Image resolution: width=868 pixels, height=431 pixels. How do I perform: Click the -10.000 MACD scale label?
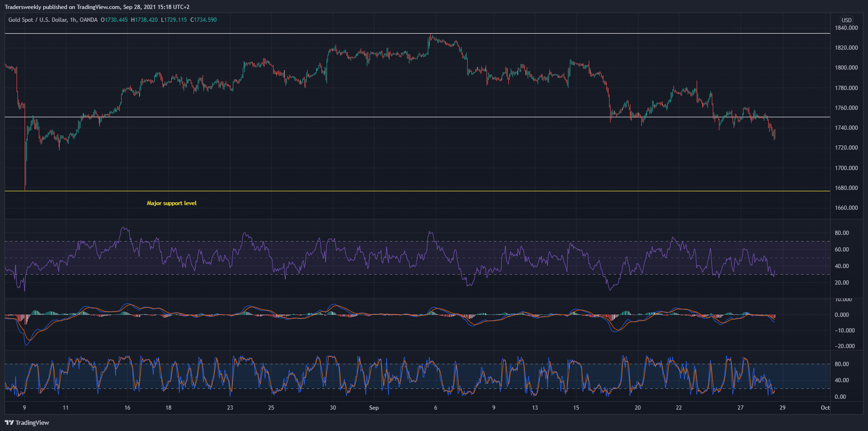point(845,331)
